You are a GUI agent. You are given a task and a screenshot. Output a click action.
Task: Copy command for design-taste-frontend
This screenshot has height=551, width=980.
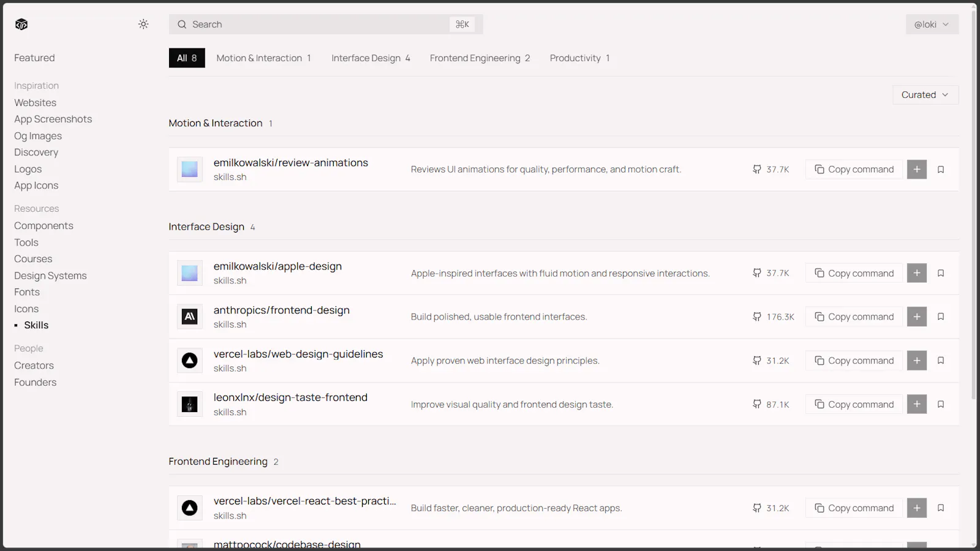[854, 404]
